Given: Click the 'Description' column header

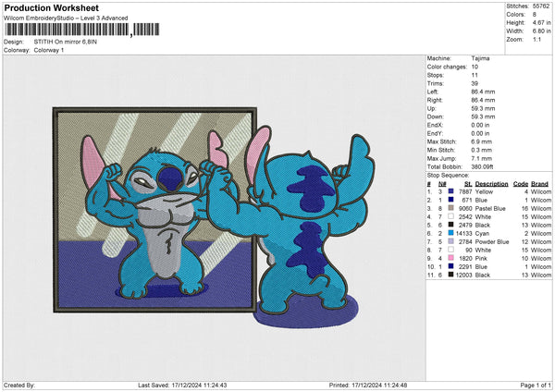Looking at the screenshot, I should pos(491,184).
